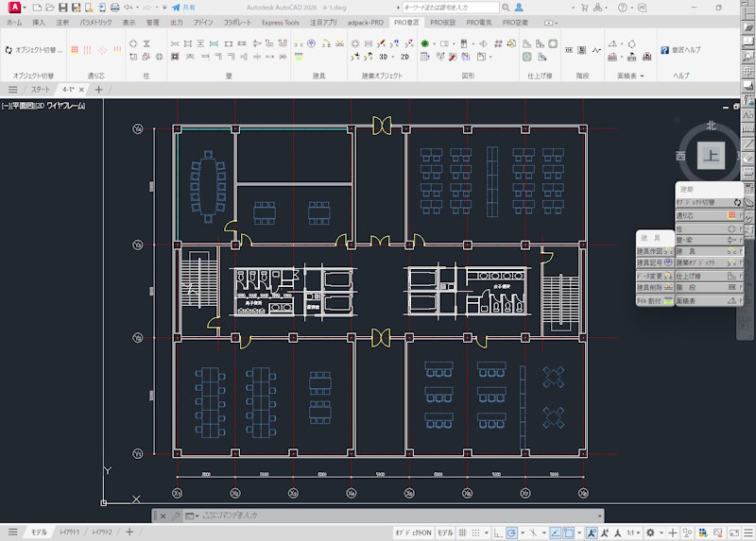This screenshot has height=541, width=756.
Task: Close the 4-1 drawing tab
Action: pos(81,90)
